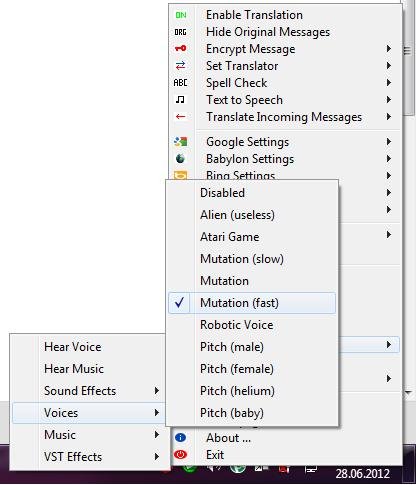Click the red power icon next to Exit
The width and height of the screenshot is (416, 485).
[x=180, y=455]
